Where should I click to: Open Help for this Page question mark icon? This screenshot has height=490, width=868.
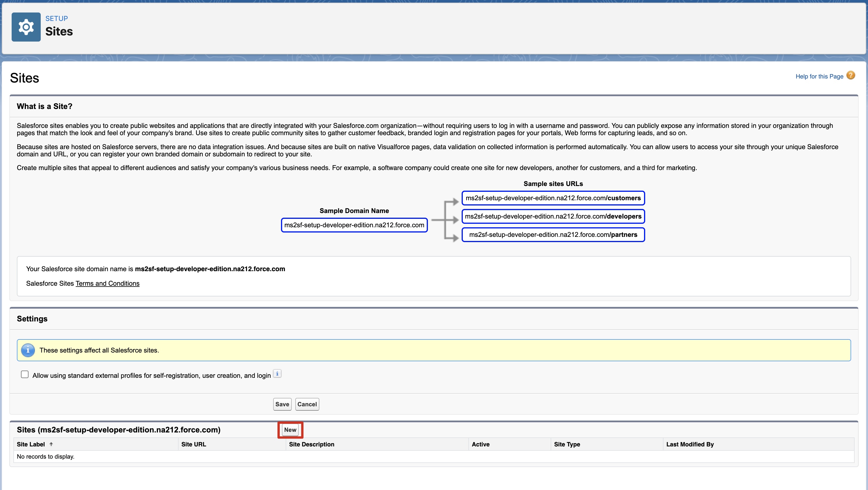pos(851,76)
